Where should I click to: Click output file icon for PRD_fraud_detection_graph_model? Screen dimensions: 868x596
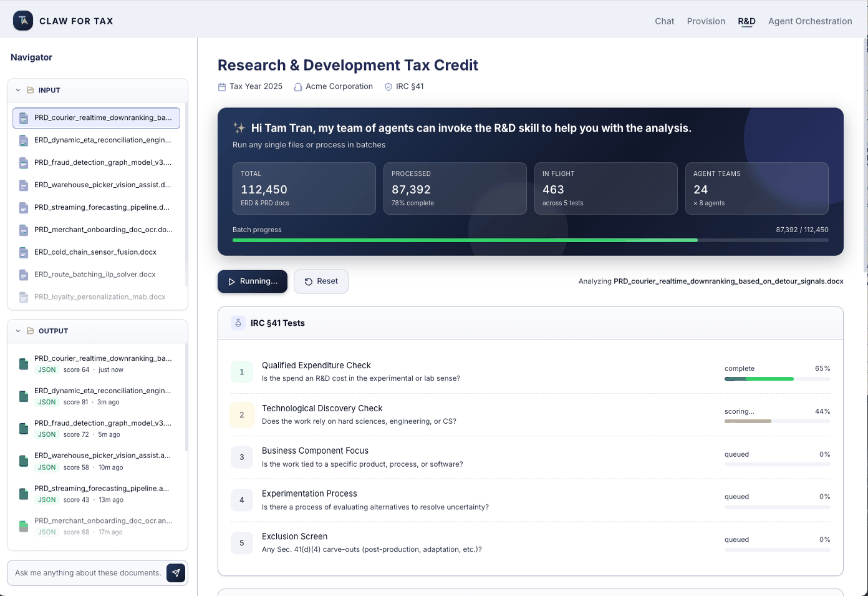tap(24, 429)
